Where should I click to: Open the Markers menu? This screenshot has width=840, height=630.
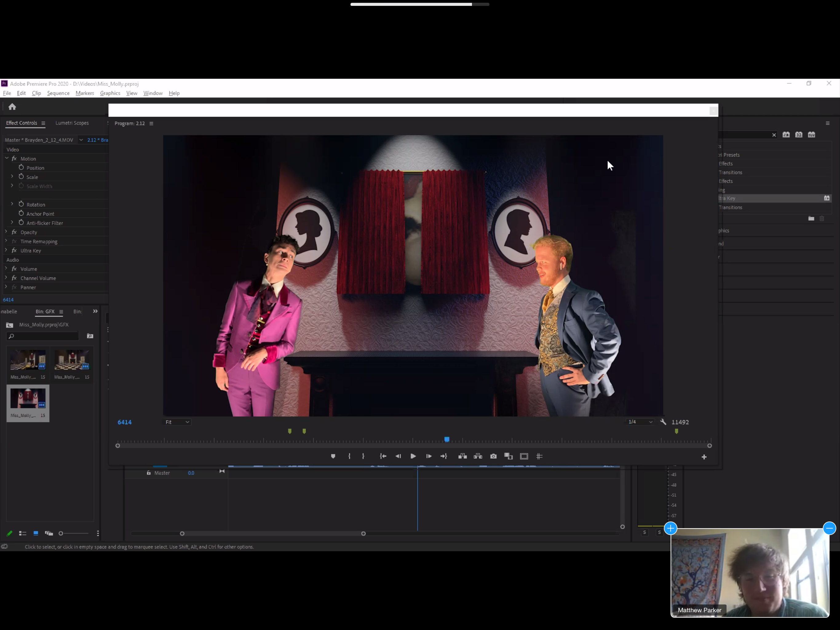coord(85,93)
